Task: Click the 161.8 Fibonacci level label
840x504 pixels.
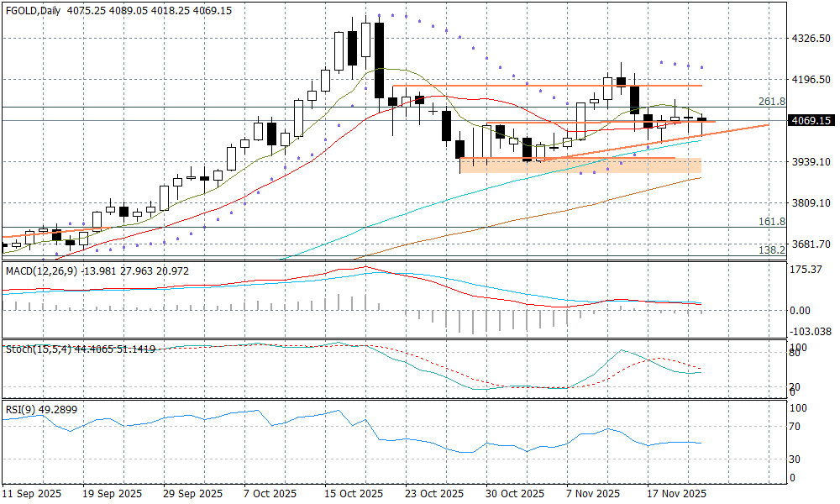Action: pos(771,221)
